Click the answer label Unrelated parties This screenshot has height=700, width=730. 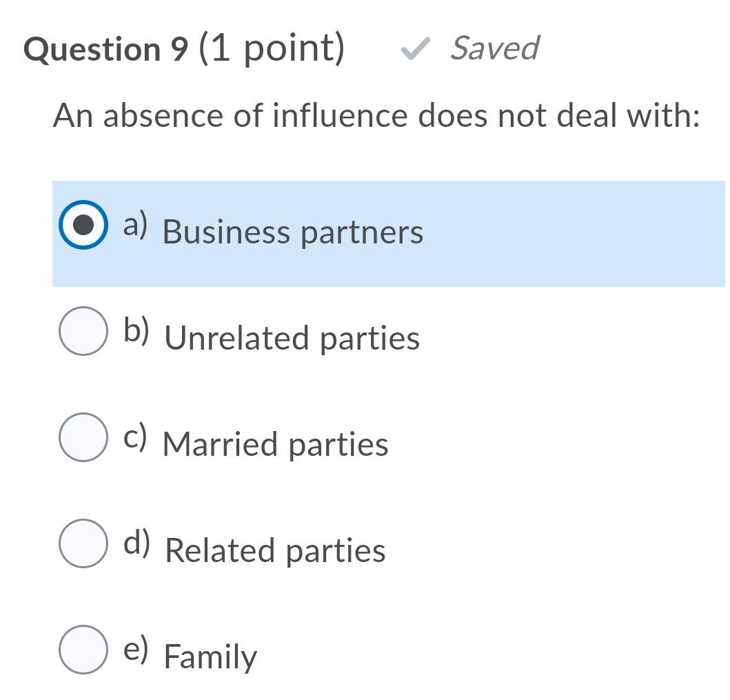click(290, 338)
